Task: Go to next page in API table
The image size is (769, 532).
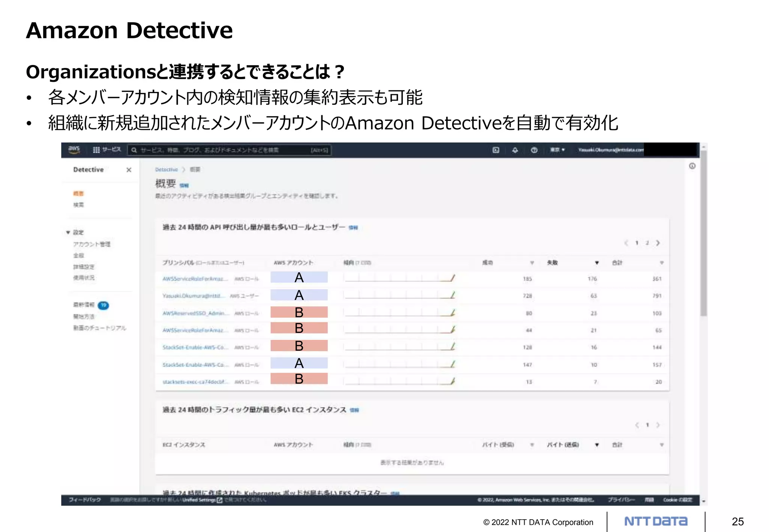Action: (658, 243)
